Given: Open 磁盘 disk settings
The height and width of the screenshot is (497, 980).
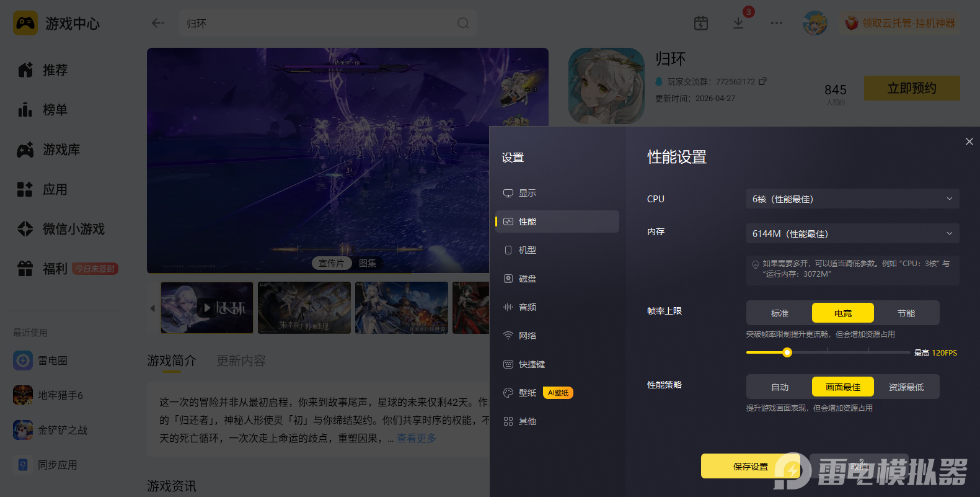Looking at the screenshot, I should click(557, 279).
